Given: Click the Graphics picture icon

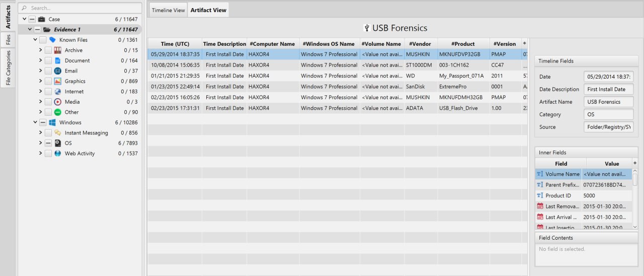Looking at the screenshot, I should (58, 81).
